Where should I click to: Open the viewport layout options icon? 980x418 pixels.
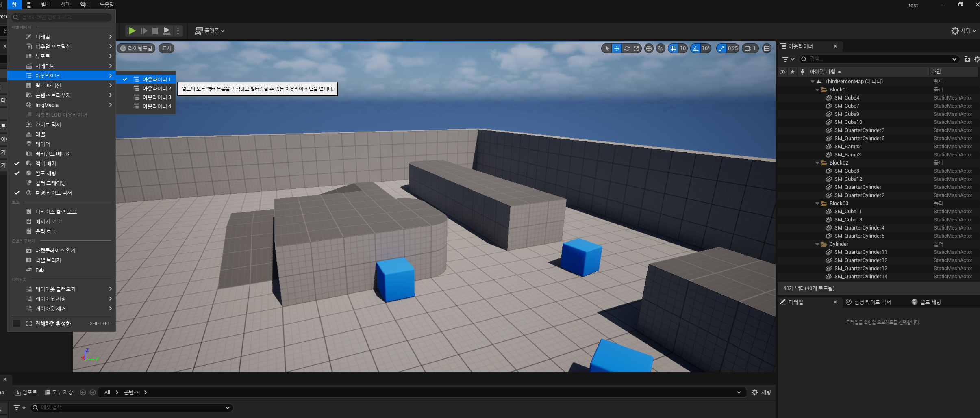point(767,48)
